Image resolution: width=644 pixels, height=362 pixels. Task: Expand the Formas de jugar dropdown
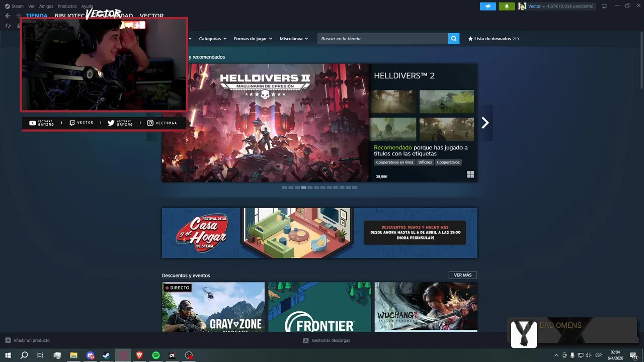253,39
